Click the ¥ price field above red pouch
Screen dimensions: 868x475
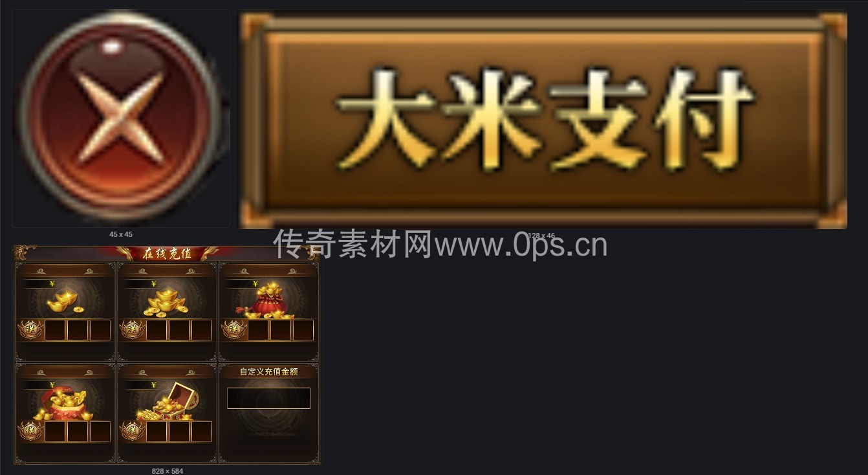pyautogui.click(x=243, y=283)
